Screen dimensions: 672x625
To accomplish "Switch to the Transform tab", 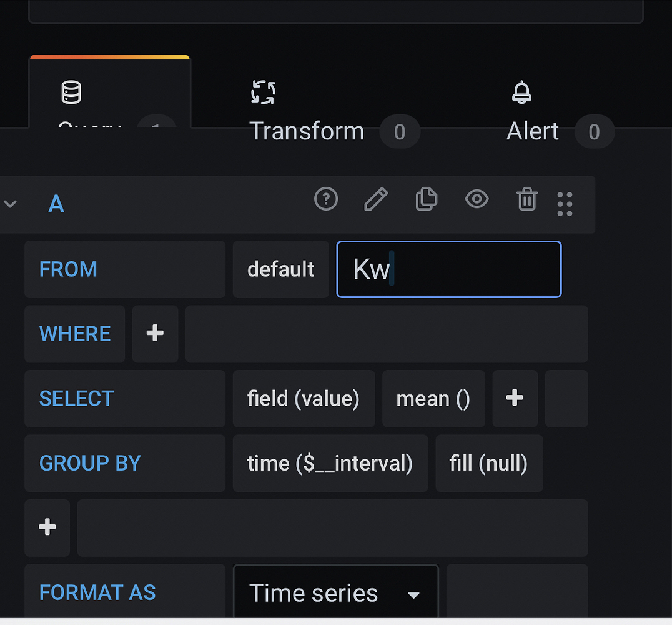I will pos(307,131).
